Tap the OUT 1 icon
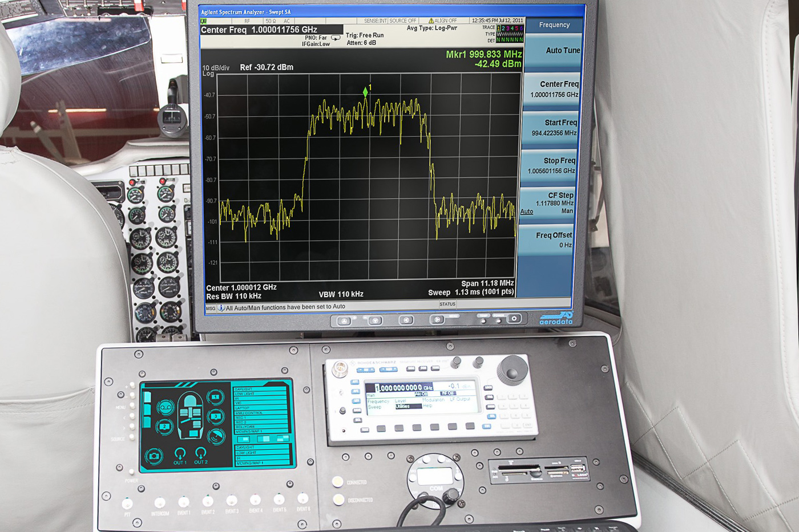 click(x=180, y=454)
